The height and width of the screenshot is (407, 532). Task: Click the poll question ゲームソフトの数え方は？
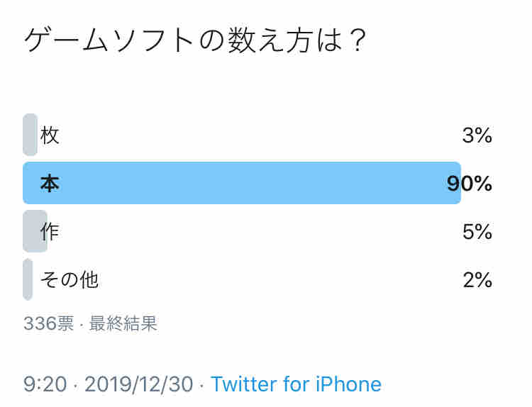click(195, 40)
